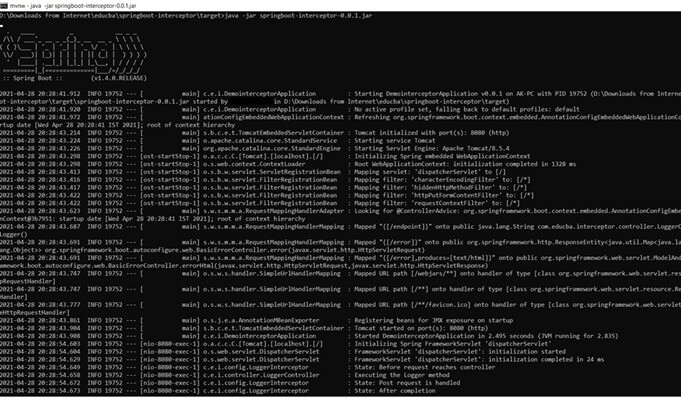Click the logger 'o.apache.catalina.core.StandardService'
Screen dimensions: 681x398
point(270,141)
